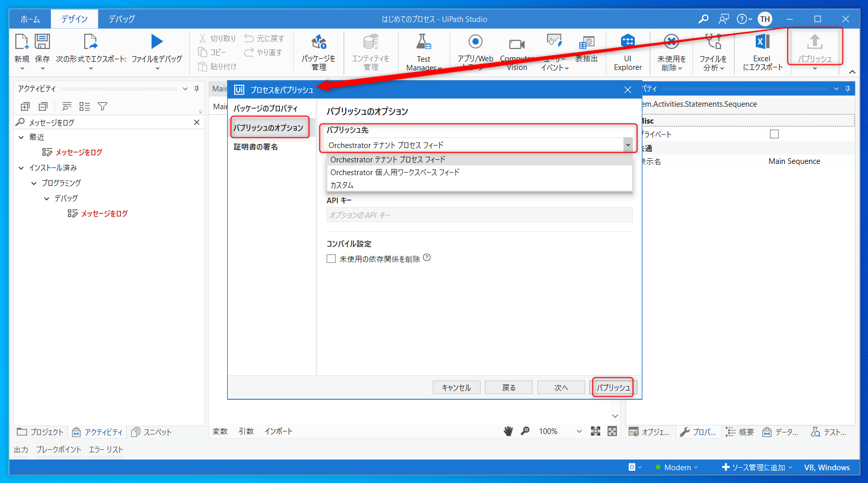Choose カスタム option from list

click(x=479, y=185)
